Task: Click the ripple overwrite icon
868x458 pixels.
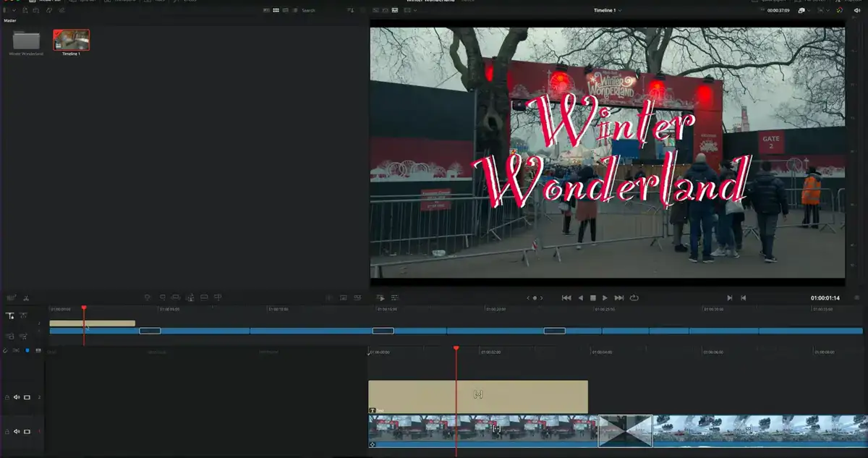Action: point(176,297)
